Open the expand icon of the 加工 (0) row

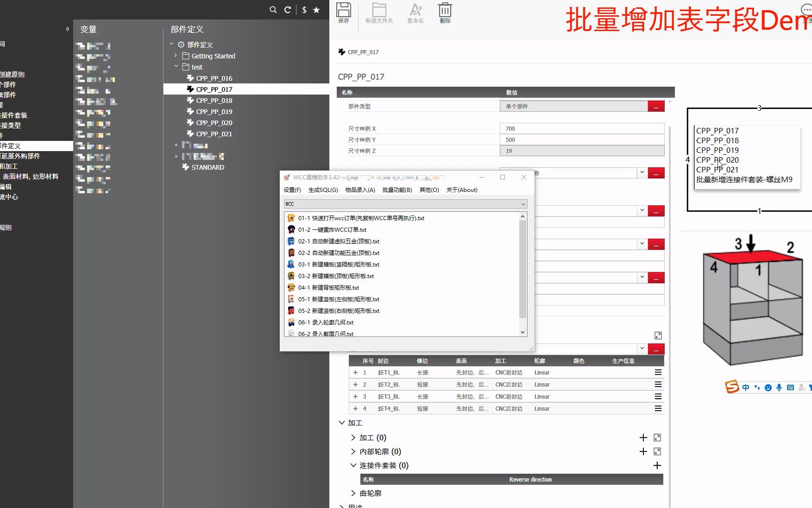tap(657, 438)
